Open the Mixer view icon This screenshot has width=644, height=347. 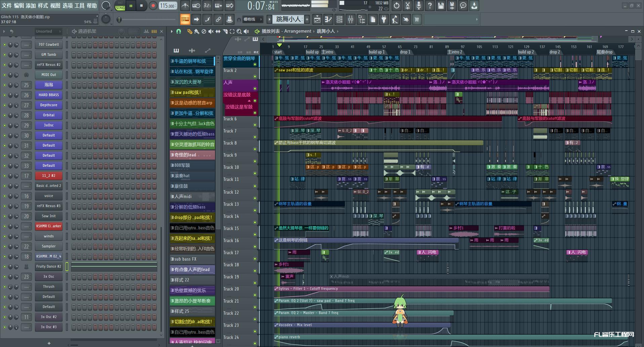coord(351,20)
